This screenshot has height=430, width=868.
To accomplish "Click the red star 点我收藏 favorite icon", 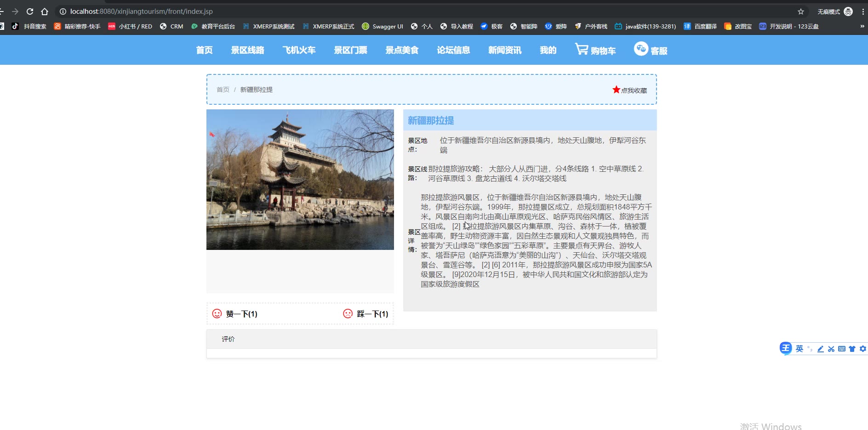I will coord(616,90).
